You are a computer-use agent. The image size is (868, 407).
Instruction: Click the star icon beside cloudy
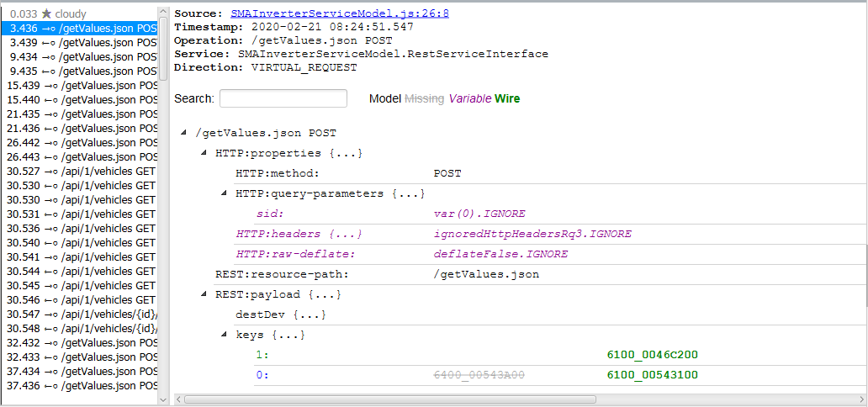coord(46,13)
